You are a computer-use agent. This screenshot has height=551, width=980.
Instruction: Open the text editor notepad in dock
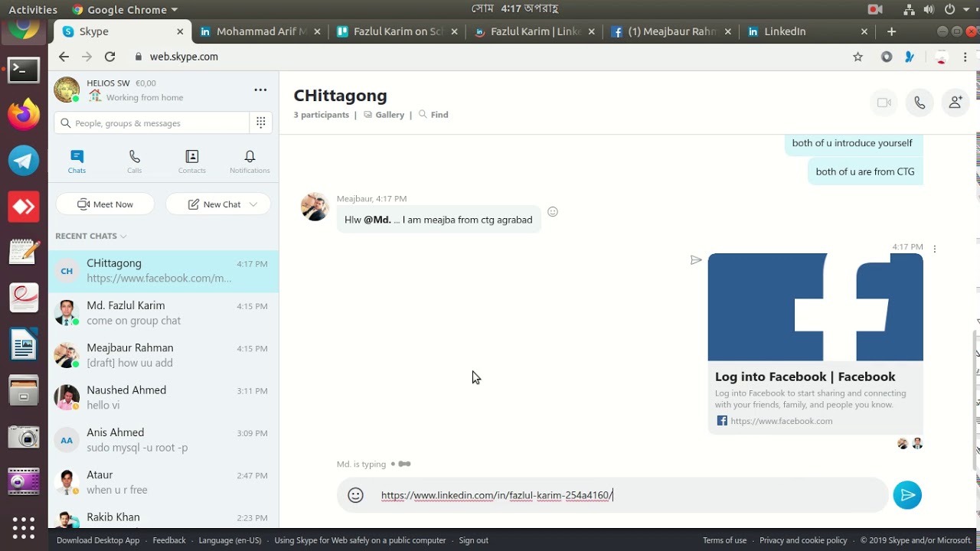point(24,252)
